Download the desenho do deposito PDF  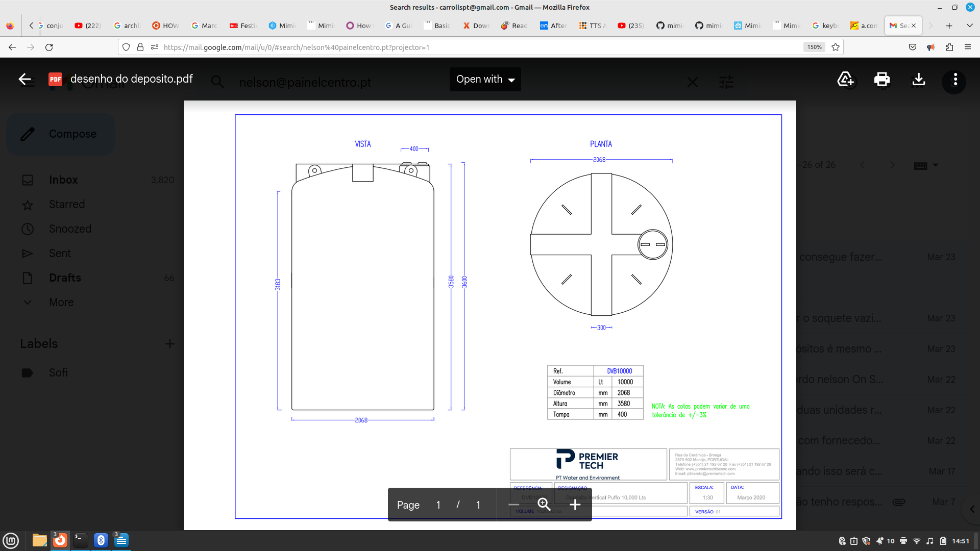pyautogui.click(x=918, y=79)
